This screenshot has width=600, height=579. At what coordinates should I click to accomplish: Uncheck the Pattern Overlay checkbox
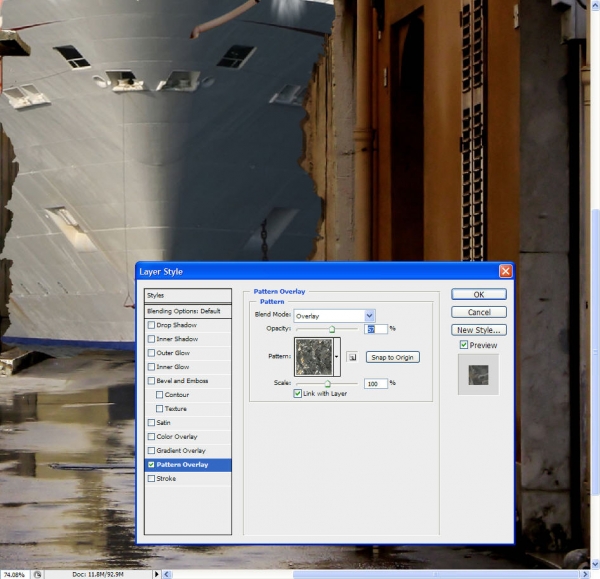click(x=151, y=465)
